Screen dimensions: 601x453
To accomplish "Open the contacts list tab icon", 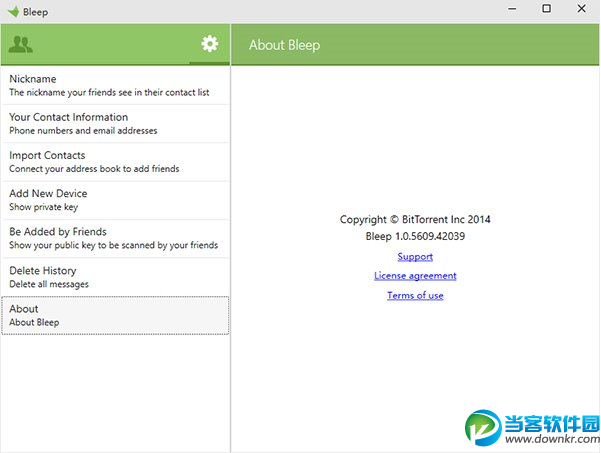I will tap(21, 44).
